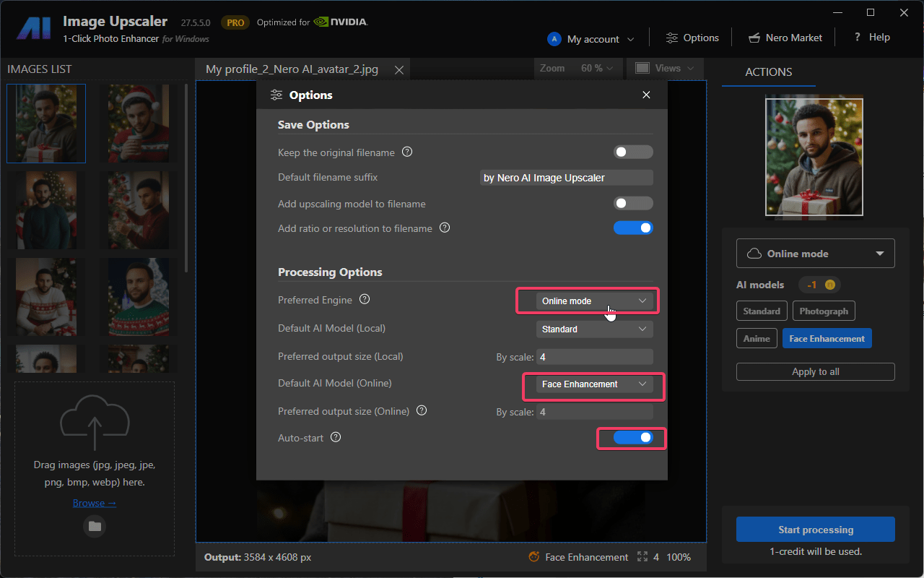
Task: Disable the Auto-start toggle
Action: pyautogui.click(x=633, y=438)
